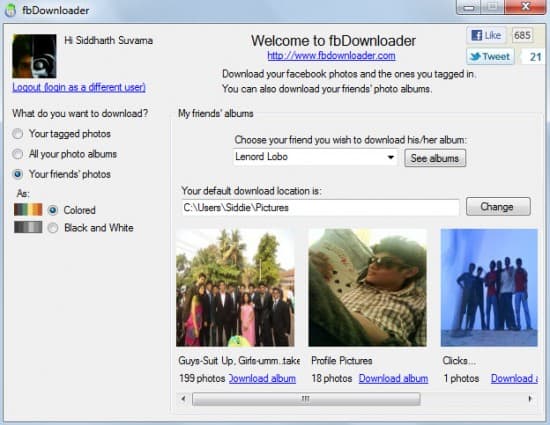Open the fbdownloader.com website link
This screenshot has height=425, width=550.
click(331, 56)
